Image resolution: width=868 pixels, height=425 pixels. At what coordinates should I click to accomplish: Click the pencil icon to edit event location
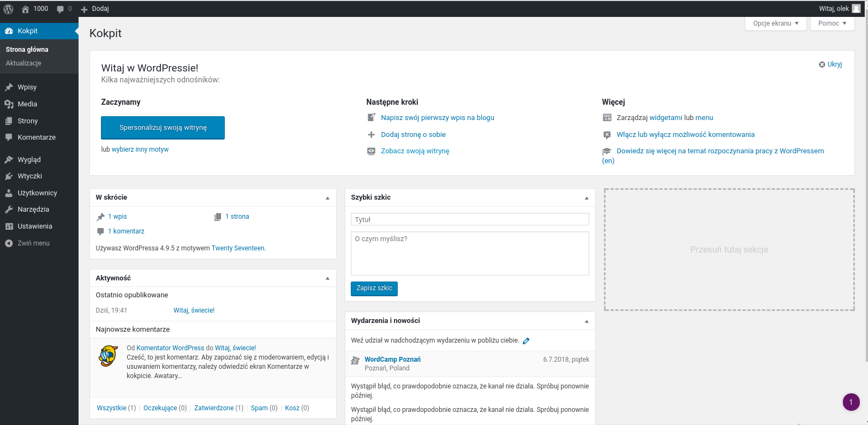point(526,341)
